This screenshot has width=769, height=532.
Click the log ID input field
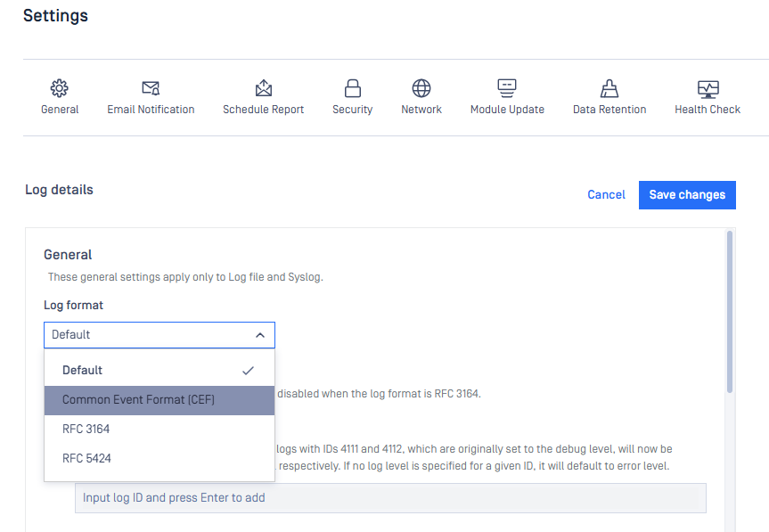390,498
